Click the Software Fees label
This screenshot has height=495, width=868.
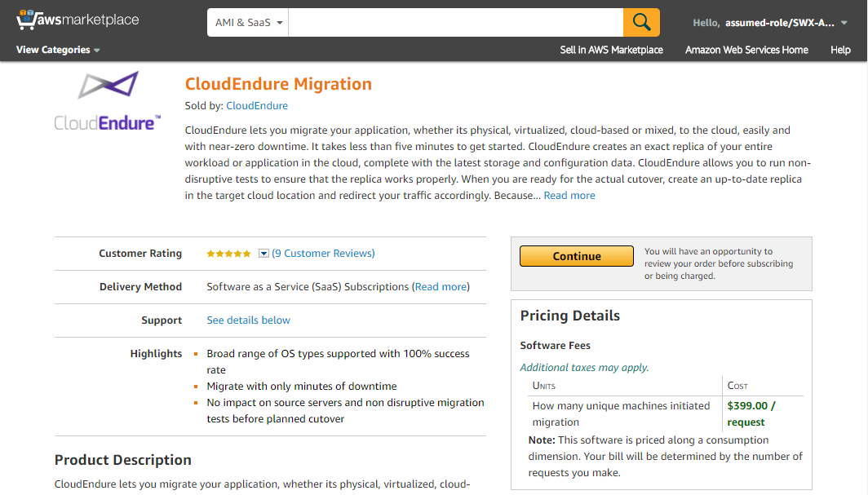555,345
